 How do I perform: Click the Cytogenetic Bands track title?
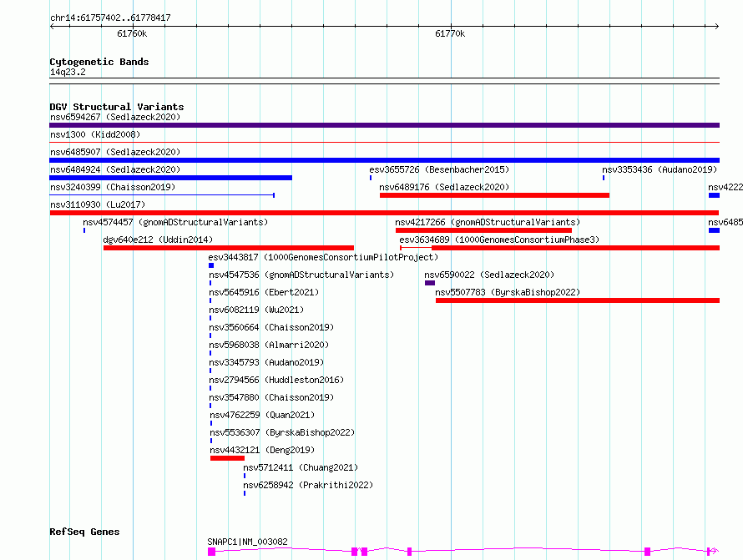point(99,62)
